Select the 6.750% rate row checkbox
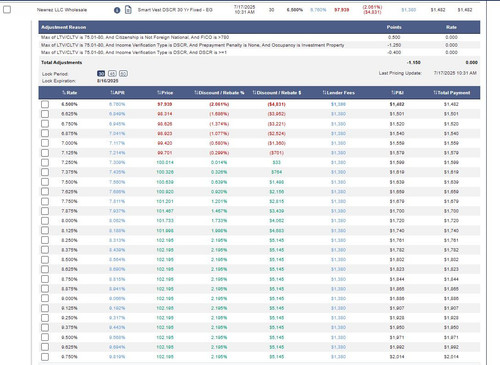This screenshot has height=365, width=500. pos(45,124)
